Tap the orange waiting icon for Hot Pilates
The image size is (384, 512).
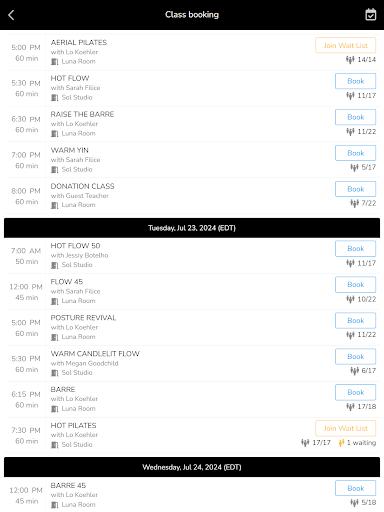point(341,443)
